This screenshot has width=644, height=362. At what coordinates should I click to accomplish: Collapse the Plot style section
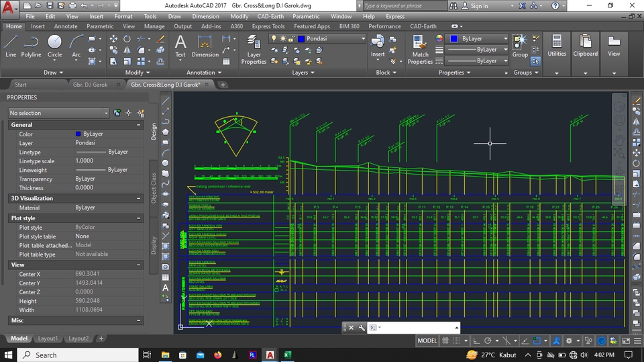(138, 218)
